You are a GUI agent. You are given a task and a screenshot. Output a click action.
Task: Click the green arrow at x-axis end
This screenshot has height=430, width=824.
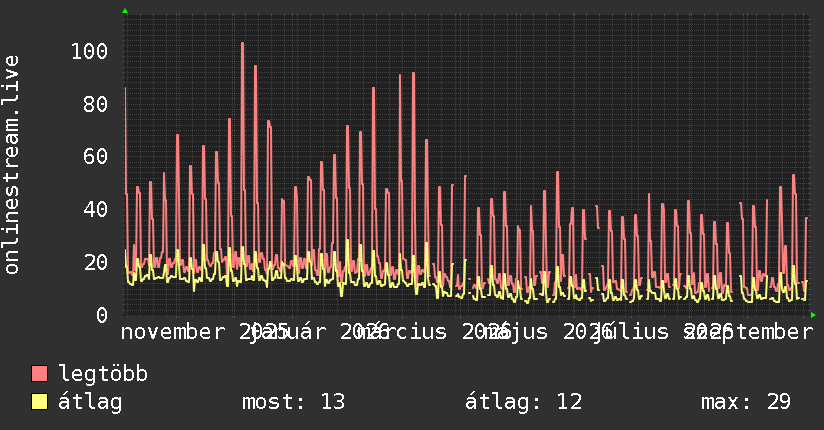pyautogui.click(x=813, y=315)
